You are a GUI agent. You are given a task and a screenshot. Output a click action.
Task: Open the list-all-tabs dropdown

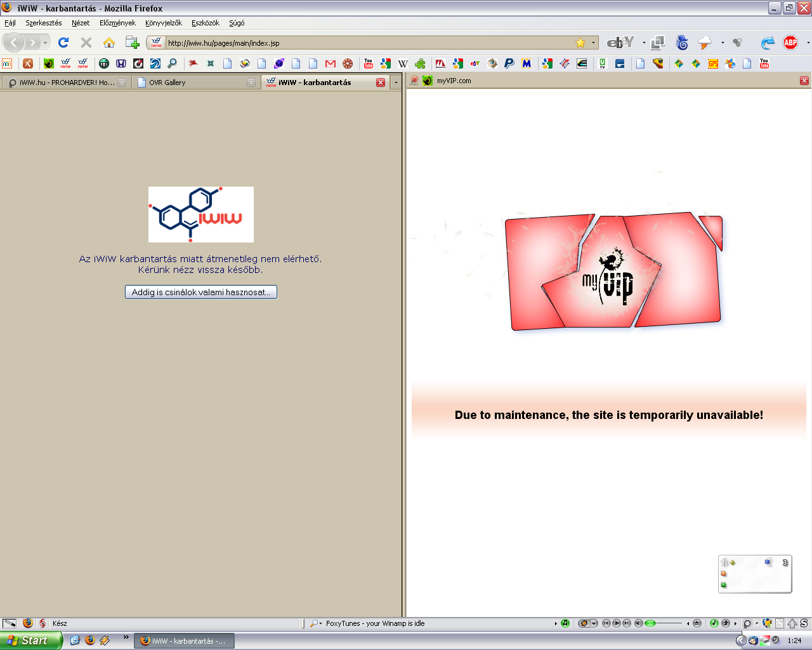click(x=396, y=83)
